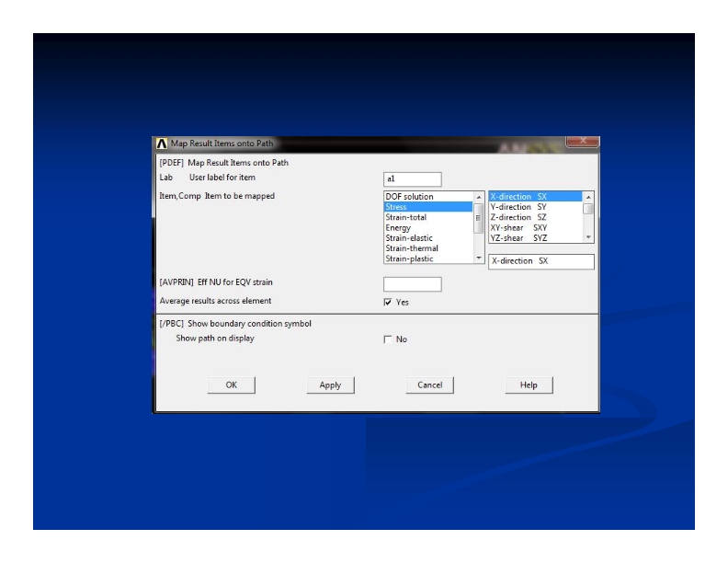This screenshot has width=728, height=563.
Task: Click the ANSYS logo icon in title bar
Action: (x=162, y=144)
